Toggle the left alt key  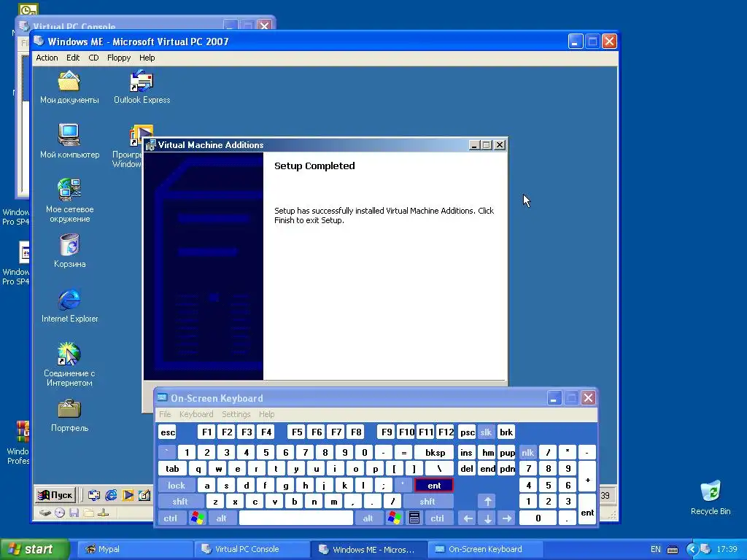click(222, 518)
